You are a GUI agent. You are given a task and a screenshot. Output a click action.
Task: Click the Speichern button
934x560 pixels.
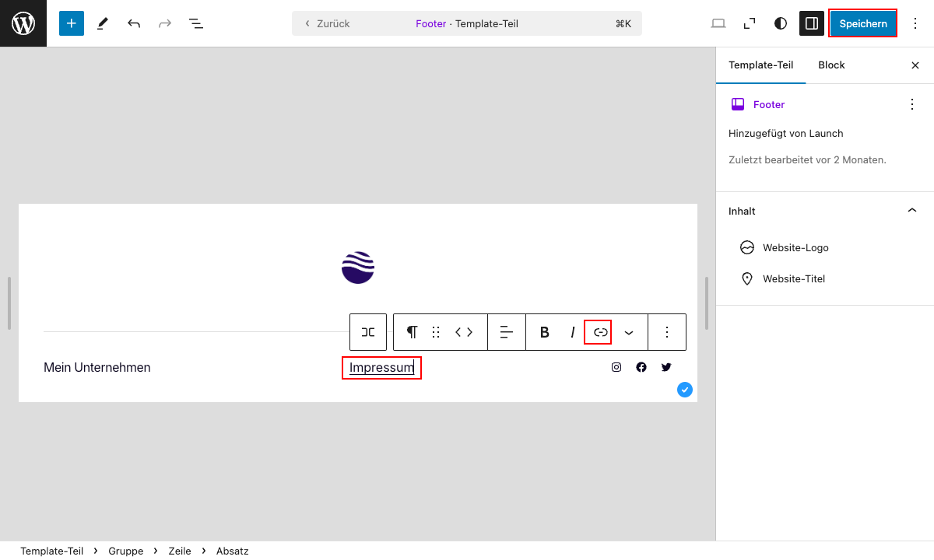click(x=863, y=23)
